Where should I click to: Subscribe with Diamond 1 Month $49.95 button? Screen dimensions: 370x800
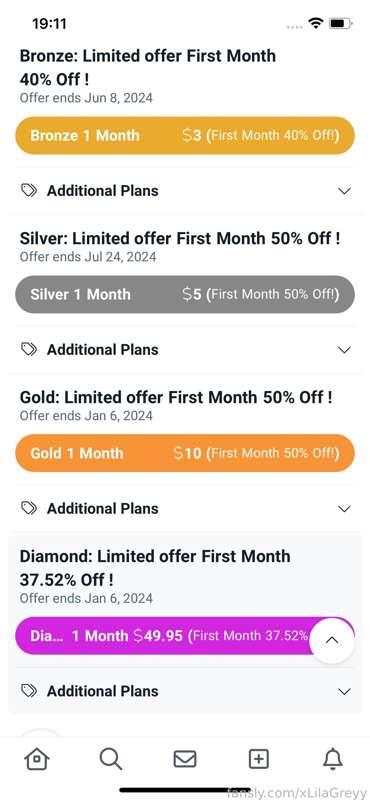[163, 636]
